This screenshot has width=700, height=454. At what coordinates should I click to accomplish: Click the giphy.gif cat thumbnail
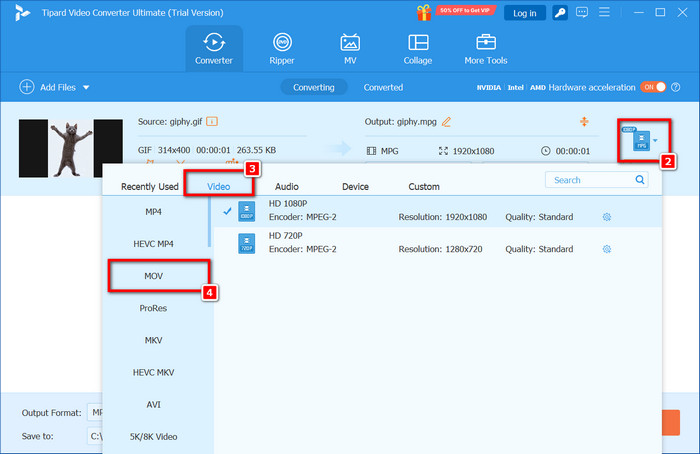point(71,148)
